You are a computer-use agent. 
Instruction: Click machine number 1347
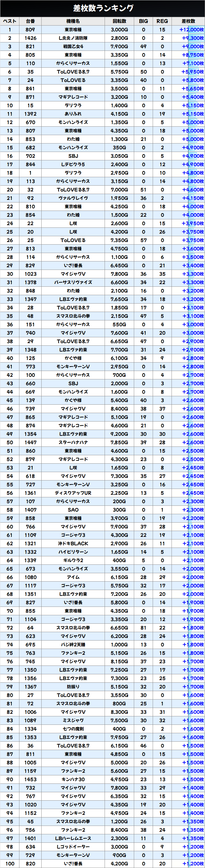pyautogui.click(x=30, y=299)
